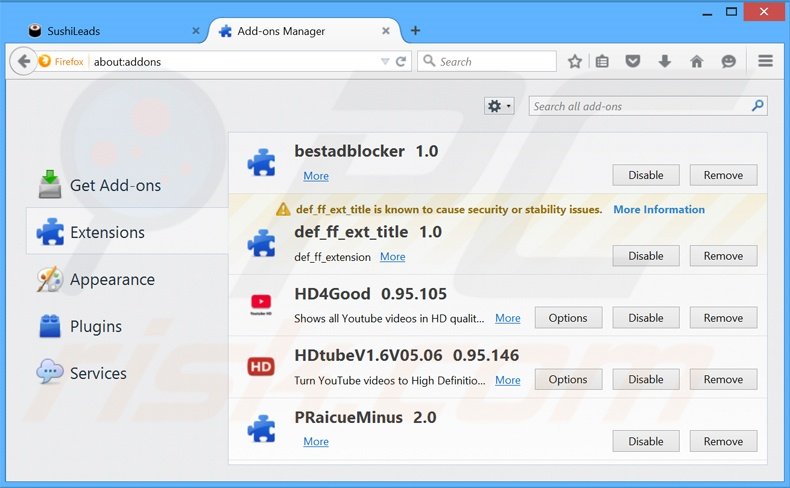
Task: Select the HD4Good 0.95.105 title text
Action: click(x=370, y=294)
